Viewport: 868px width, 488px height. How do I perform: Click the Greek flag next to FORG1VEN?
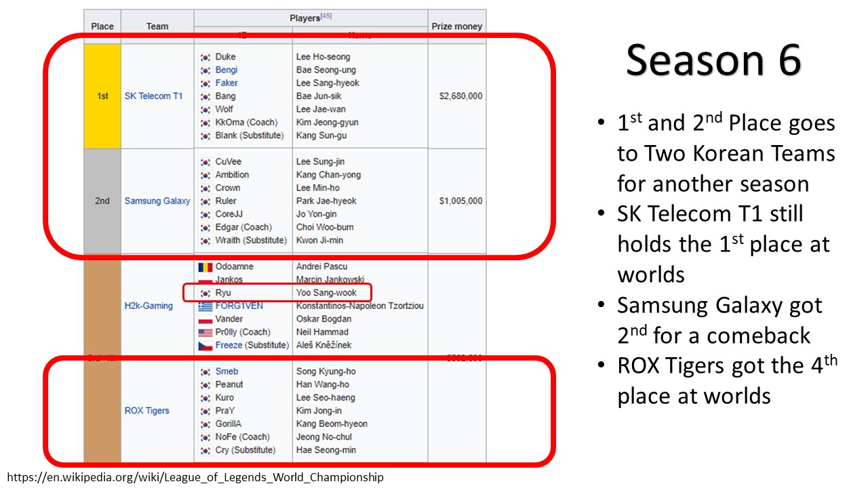[x=205, y=306]
